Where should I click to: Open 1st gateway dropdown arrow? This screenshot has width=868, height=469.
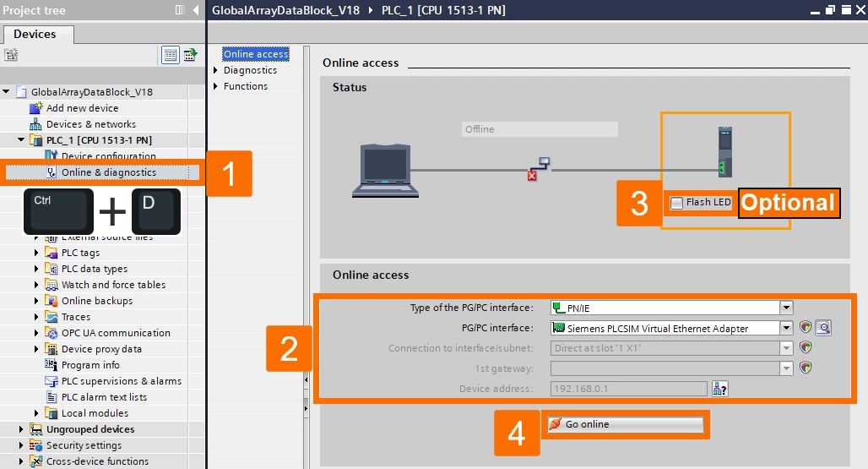click(786, 368)
